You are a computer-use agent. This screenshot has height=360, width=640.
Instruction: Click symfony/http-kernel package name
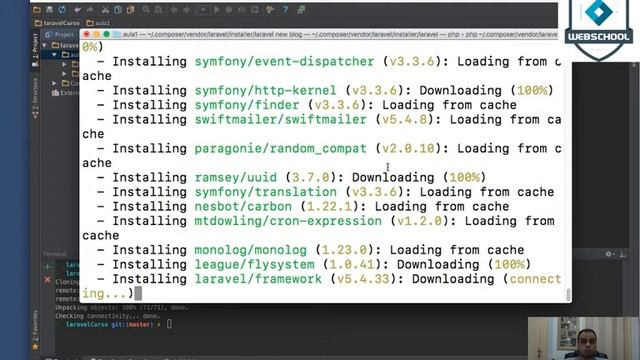[265, 91]
